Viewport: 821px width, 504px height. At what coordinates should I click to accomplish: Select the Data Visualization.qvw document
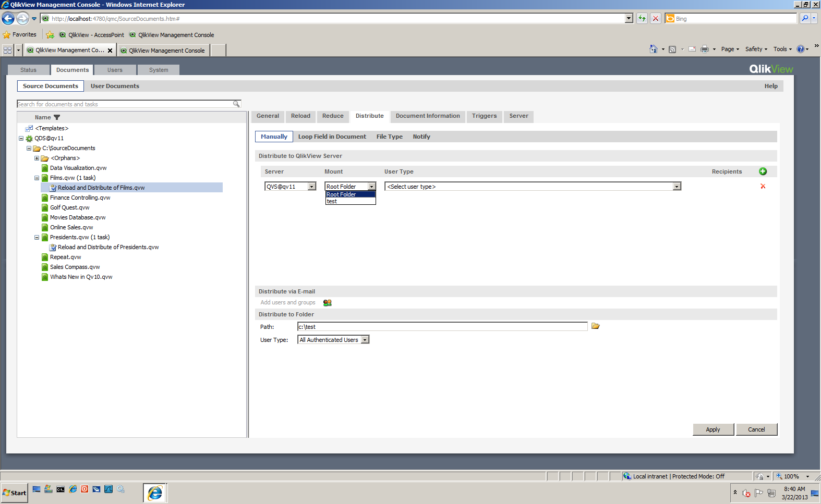coord(78,168)
